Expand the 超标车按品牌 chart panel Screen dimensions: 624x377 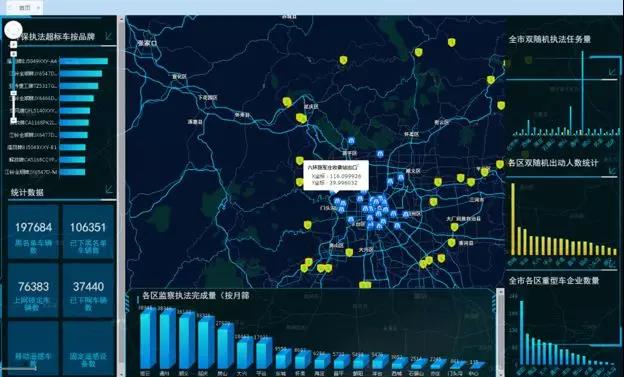(108, 37)
